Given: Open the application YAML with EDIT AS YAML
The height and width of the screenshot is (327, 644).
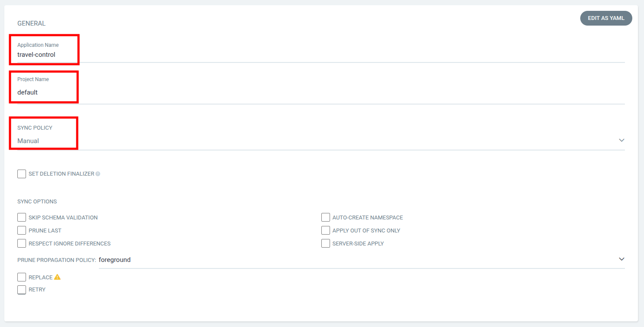Looking at the screenshot, I should coord(605,18).
